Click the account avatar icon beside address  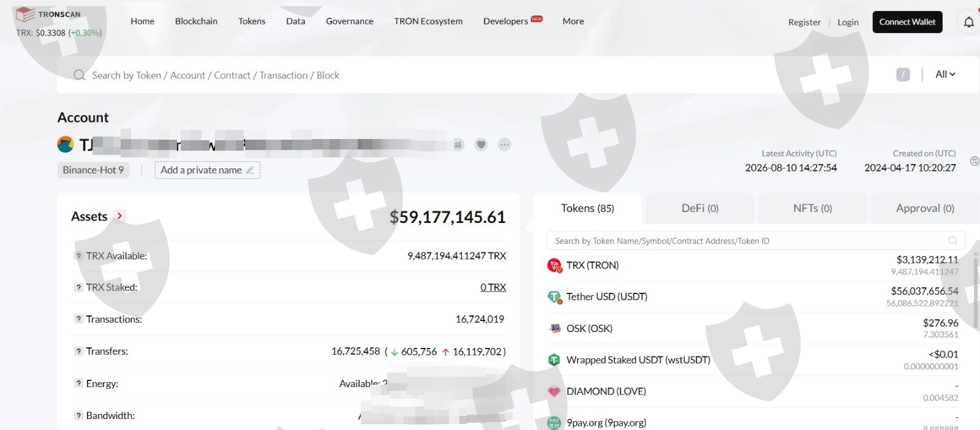(x=66, y=145)
